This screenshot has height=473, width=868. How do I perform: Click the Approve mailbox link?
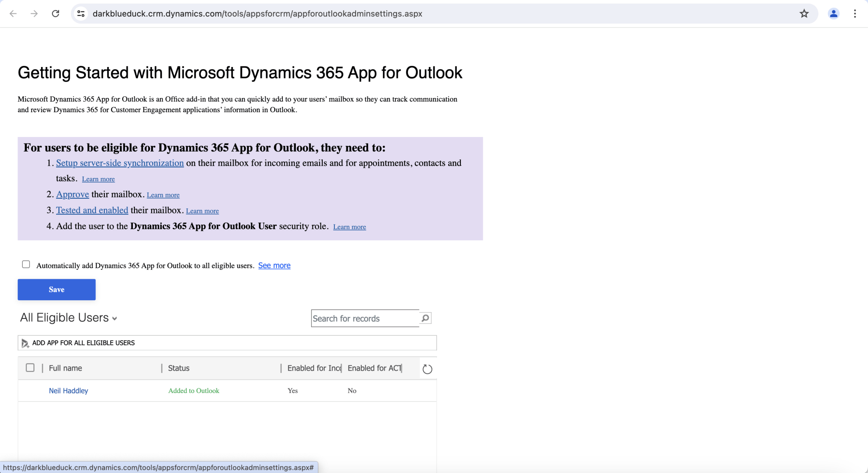(x=72, y=194)
